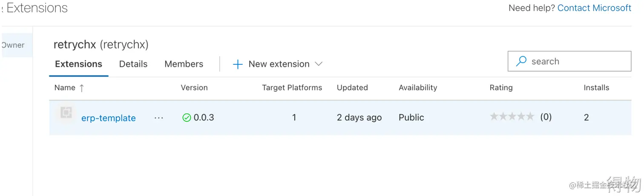The height and width of the screenshot is (196, 644).
Task: Switch to the Members tab
Action: tap(184, 64)
